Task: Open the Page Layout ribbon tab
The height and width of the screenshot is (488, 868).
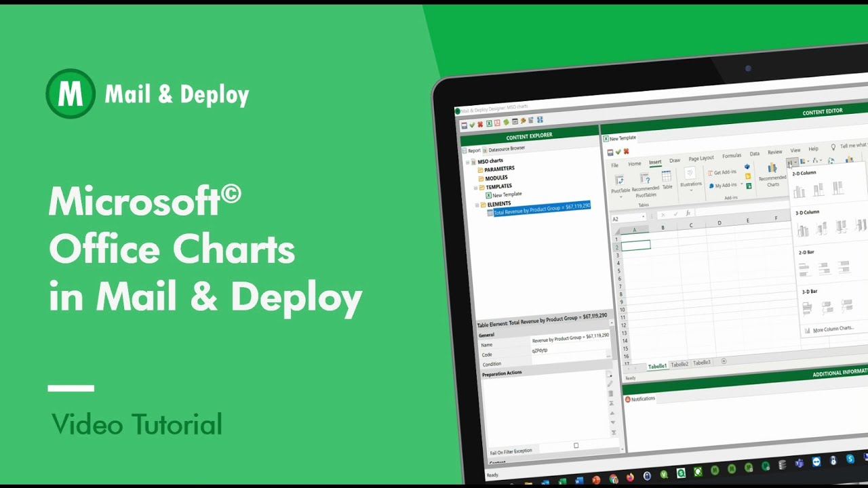Action: click(x=701, y=158)
